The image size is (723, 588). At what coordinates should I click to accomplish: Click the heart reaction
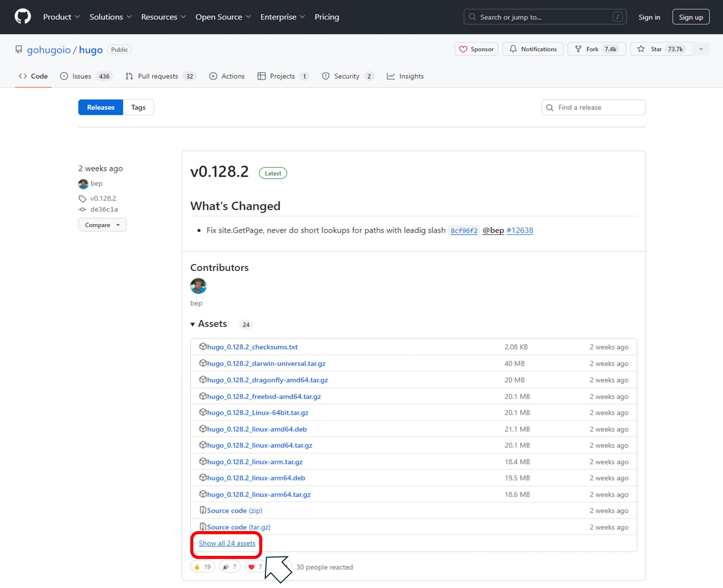pyautogui.click(x=255, y=567)
